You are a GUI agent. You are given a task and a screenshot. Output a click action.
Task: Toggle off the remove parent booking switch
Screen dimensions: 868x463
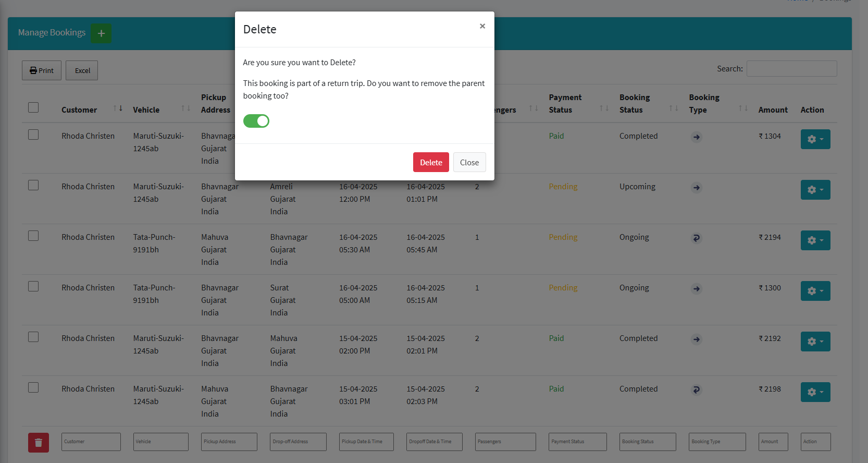point(256,121)
